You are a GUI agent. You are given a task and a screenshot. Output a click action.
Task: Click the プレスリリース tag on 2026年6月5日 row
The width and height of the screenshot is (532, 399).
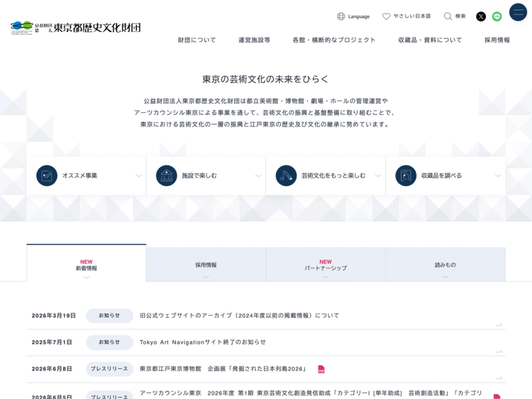(109, 395)
